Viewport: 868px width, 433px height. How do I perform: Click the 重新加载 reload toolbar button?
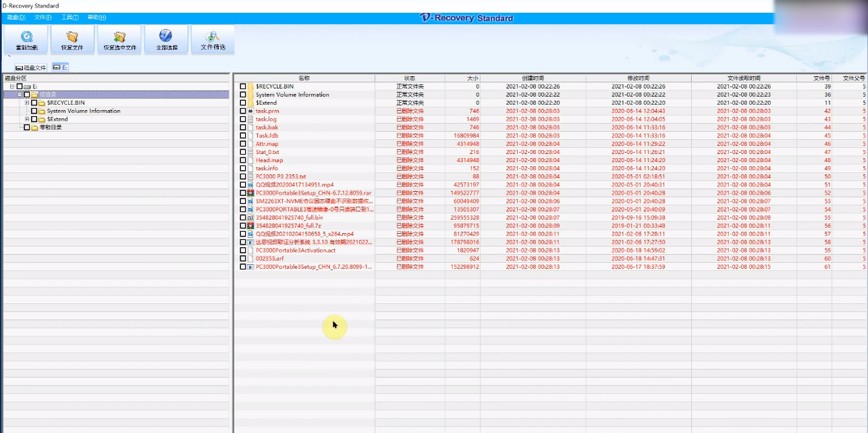point(26,40)
